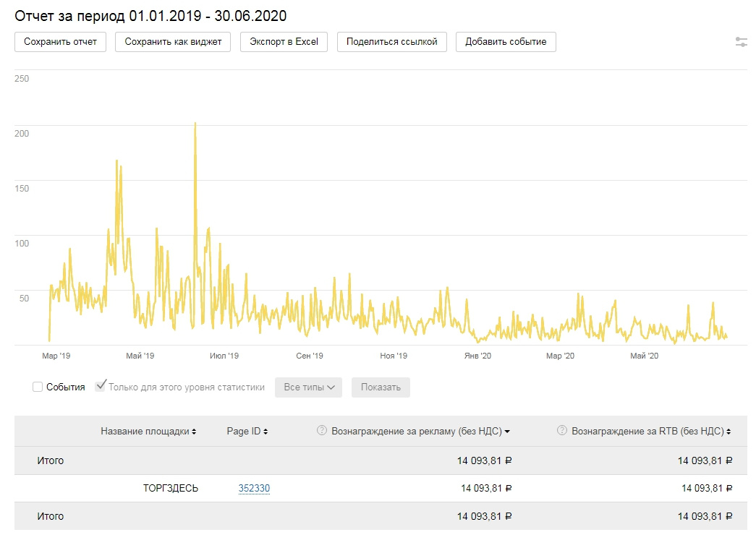
Task: Click Сохранить как виджет button
Action: pyautogui.click(x=173, y=42)
